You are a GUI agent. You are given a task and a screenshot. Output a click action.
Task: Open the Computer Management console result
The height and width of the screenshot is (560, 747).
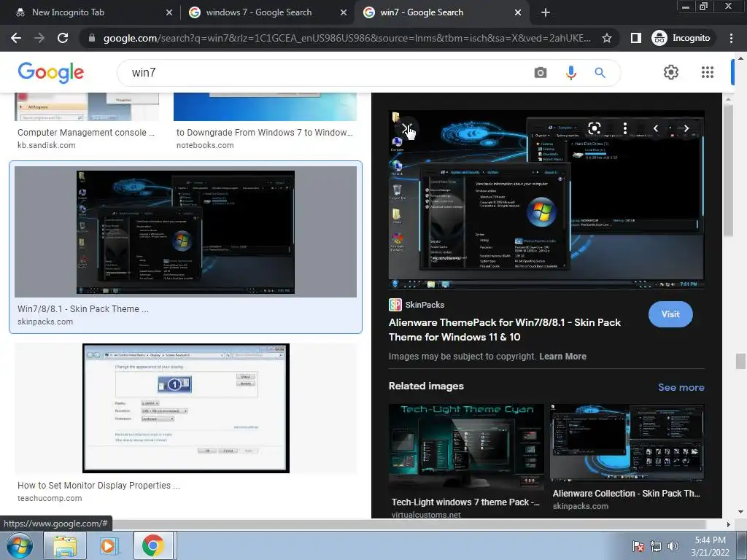click(86, 133)
